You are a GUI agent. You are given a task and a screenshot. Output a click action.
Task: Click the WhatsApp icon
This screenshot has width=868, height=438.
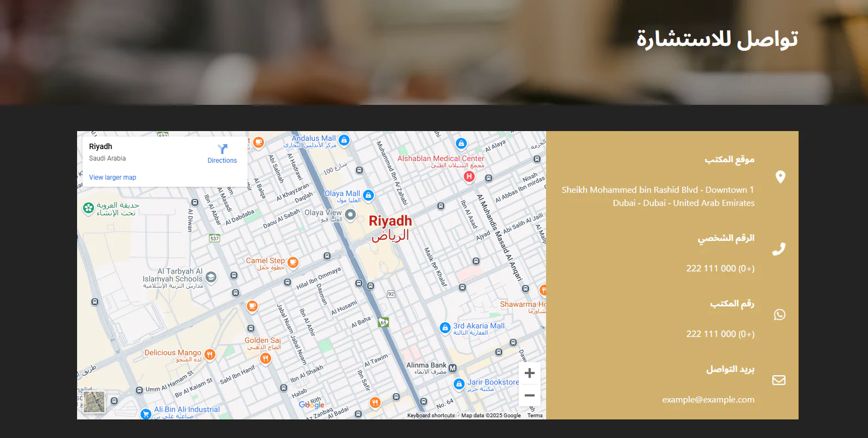[x=779, y=315]
